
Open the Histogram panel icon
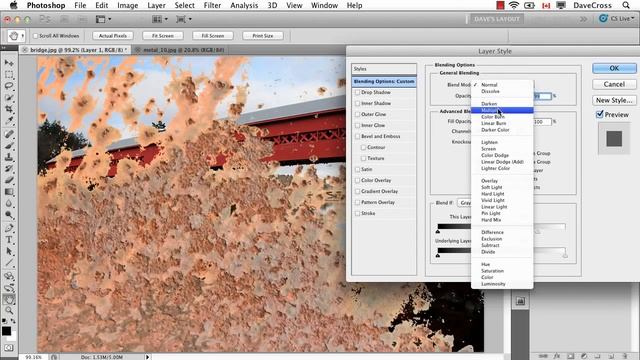520,301
